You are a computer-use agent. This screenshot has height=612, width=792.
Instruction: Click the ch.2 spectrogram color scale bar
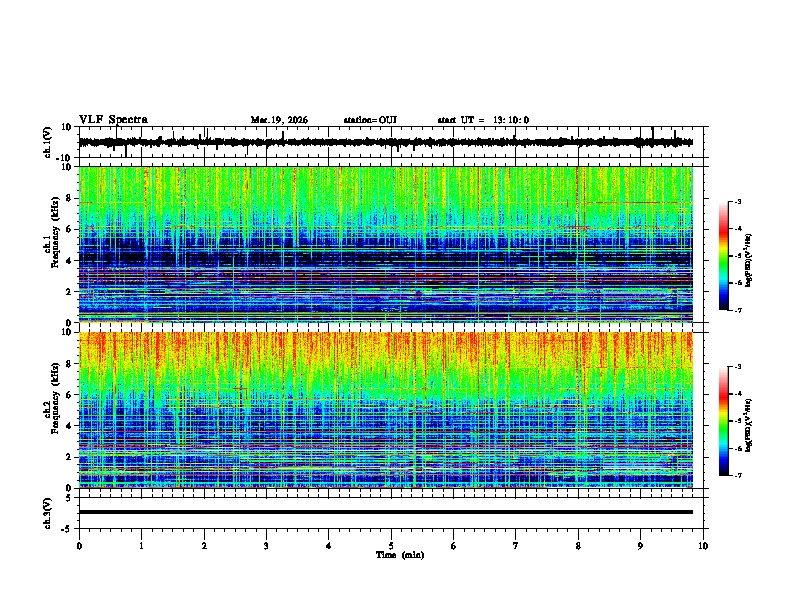(x=724, y=421)
